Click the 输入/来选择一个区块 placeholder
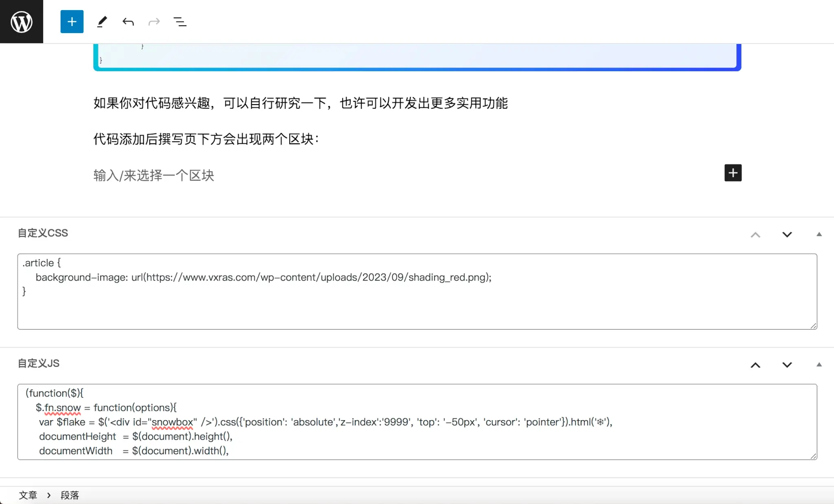This screenshot has width=834, height=504. pyautogui.click(x=154, y=175)
